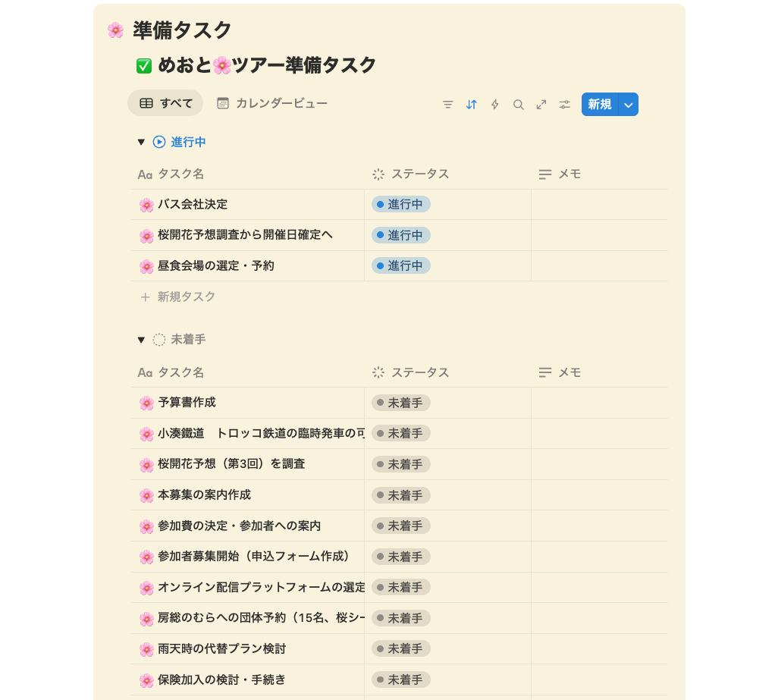This screenshot has height=700, width=775.
Task: Open the filter icon in the toolbar
Action: pos(447,104)
